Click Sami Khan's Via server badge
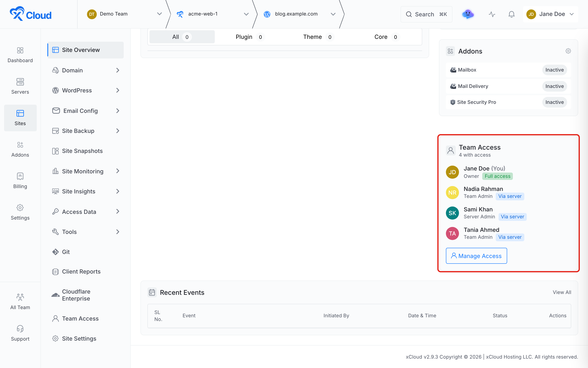 point(512,217)
